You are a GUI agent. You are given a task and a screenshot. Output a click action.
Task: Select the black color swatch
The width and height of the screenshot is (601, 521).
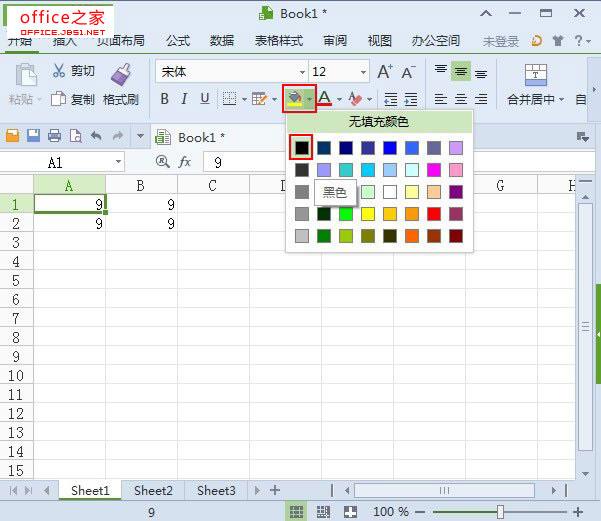302,147
